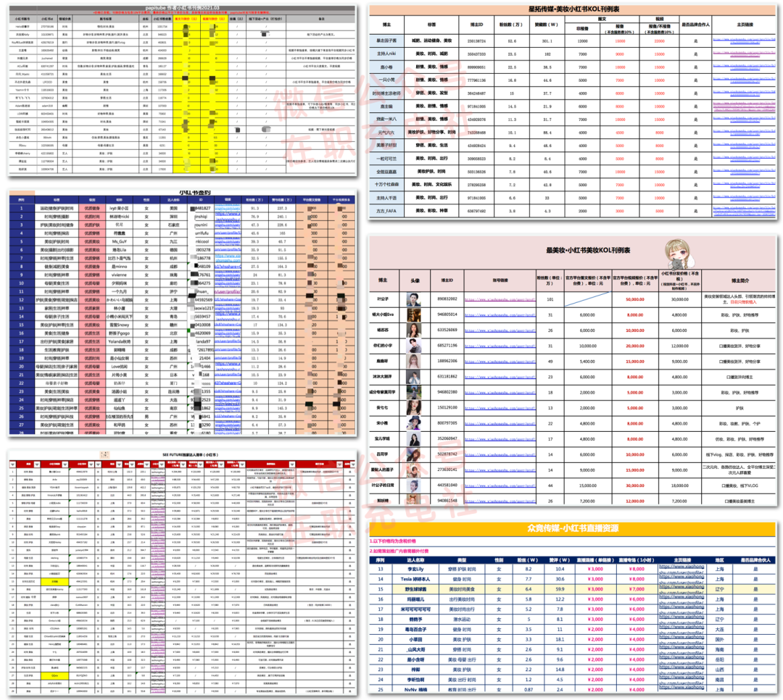Open the profile link for 小草田
Image resolution: width=783 pixels, height=700 pixels.
click(x=681, y=640)
